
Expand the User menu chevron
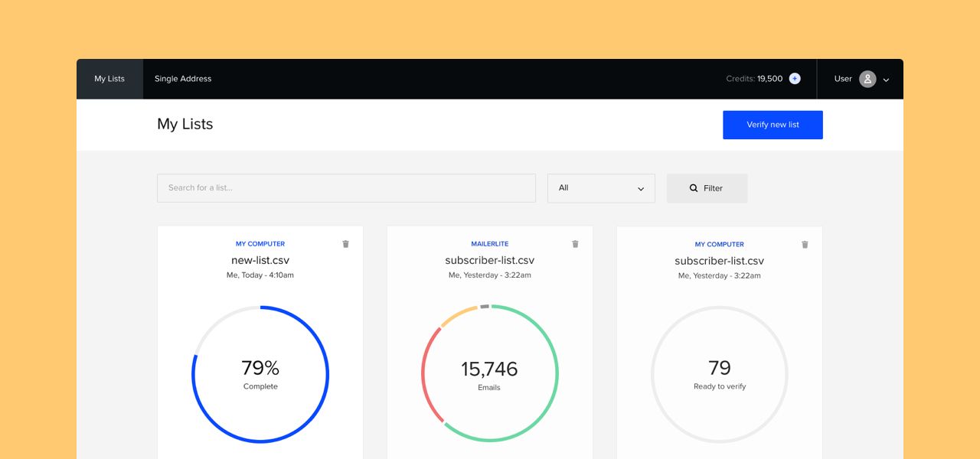click(x=886, y=80)
